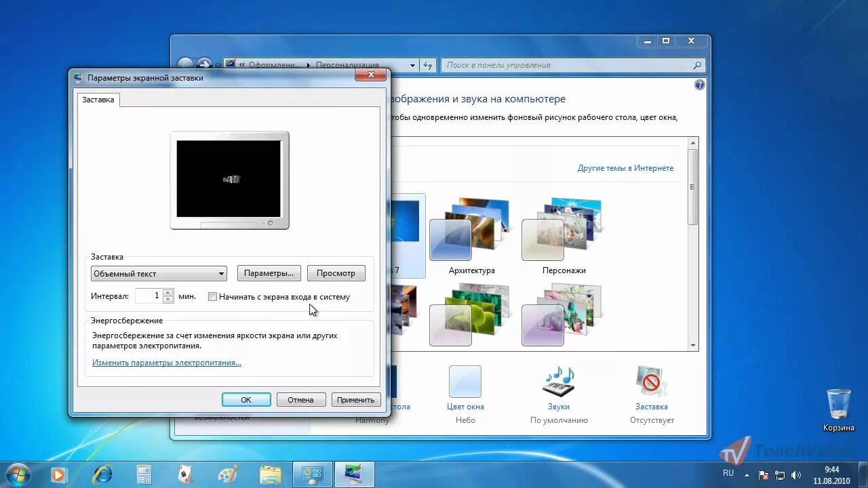This screenshot has height=488, width=868.
Task: Select the Заставка tab in the dialog
Action: click(x=98, y=100)
